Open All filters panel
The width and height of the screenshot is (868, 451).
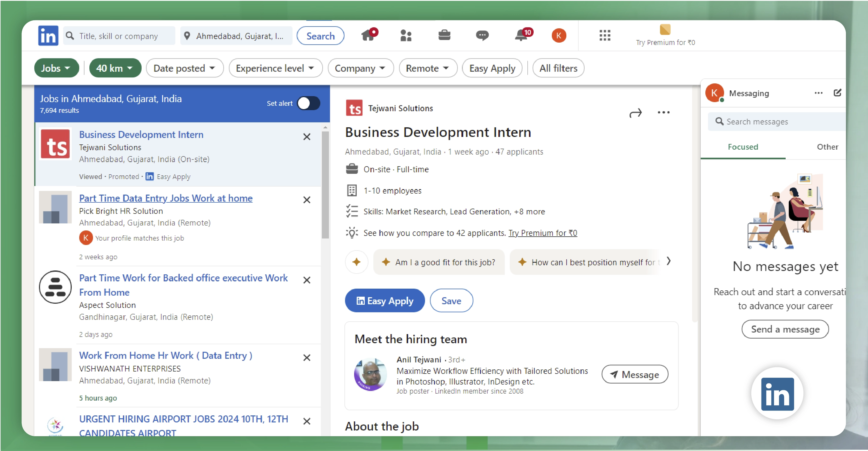point(558,68)
